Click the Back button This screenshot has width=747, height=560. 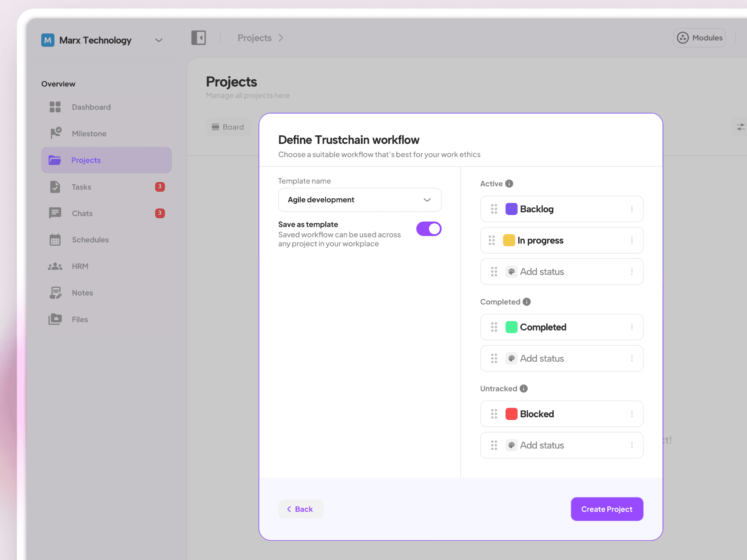coord(300,509)
